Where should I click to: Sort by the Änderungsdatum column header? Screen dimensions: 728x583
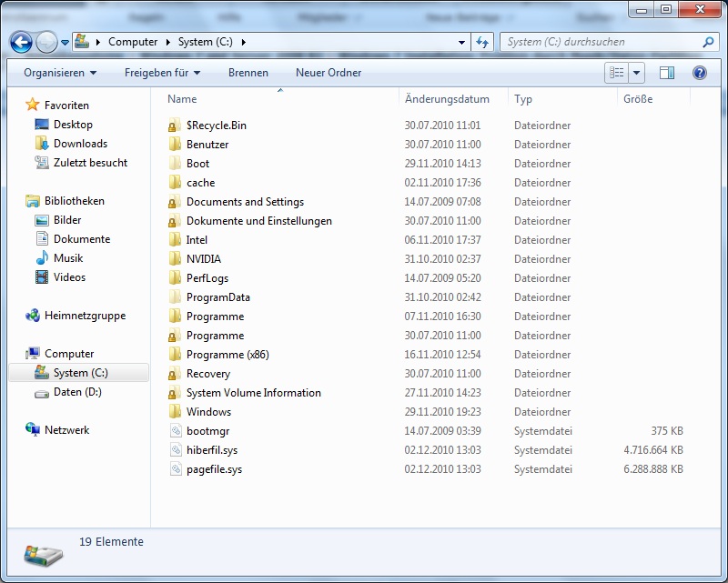coord(453,99)
